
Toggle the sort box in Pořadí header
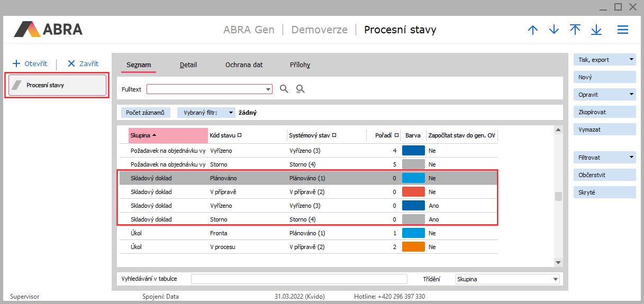(x=396, y=136)
